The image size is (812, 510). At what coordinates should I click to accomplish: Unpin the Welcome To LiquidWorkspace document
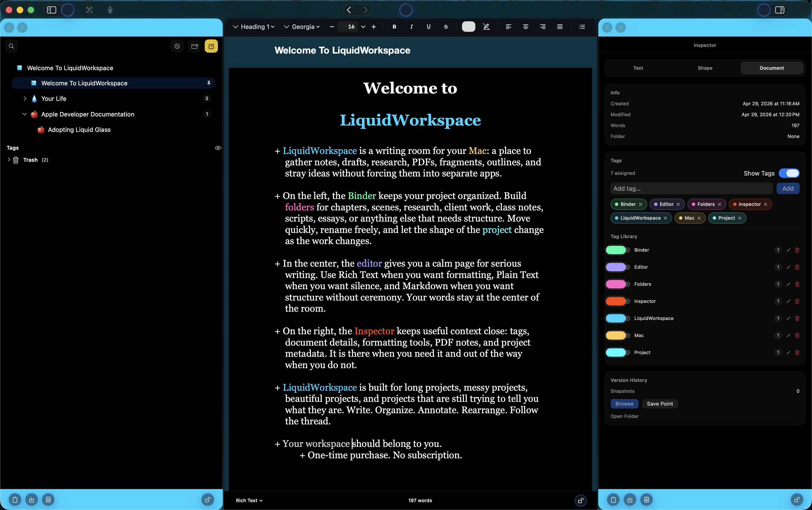click(x=209, y=83)
